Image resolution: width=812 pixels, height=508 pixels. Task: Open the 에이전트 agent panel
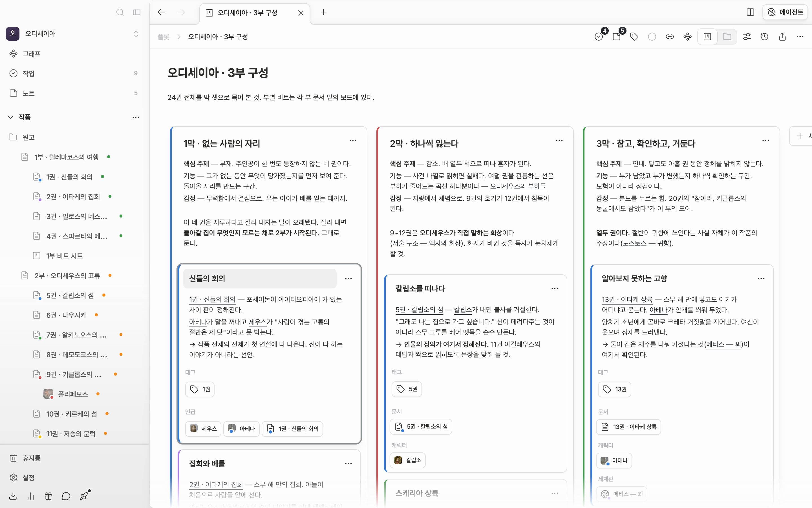click(x=785, y=12)
